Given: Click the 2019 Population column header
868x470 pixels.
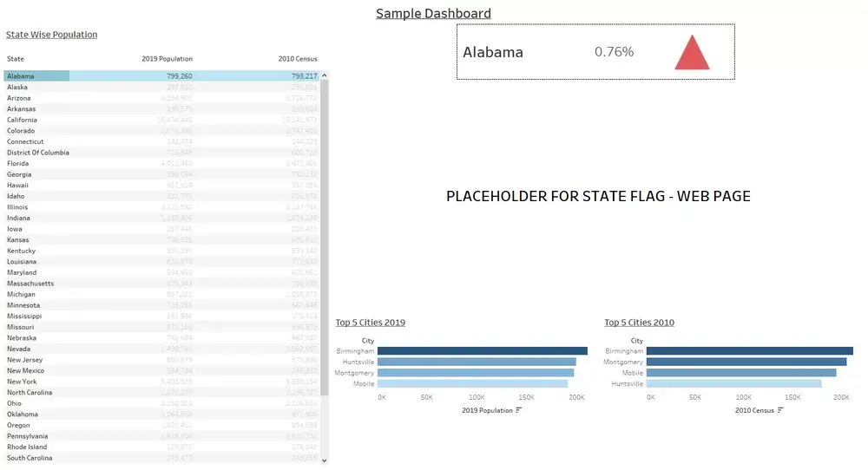Looking at the screenshot, I should pyautogui.click(x=168, y=59).
